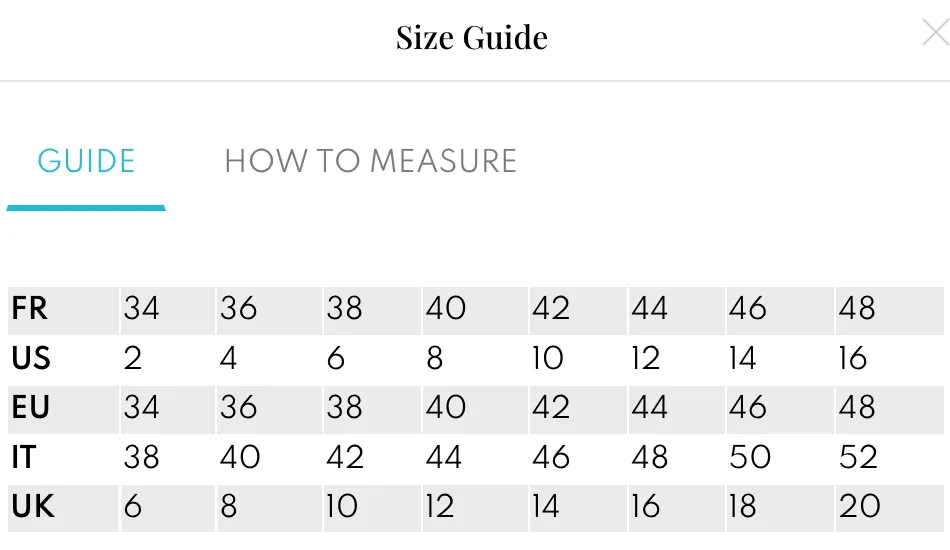Image resolution: width=950 pixels, height=550 pixels.
Task: Click IT size 52 cell
Action: coord(858,457)
